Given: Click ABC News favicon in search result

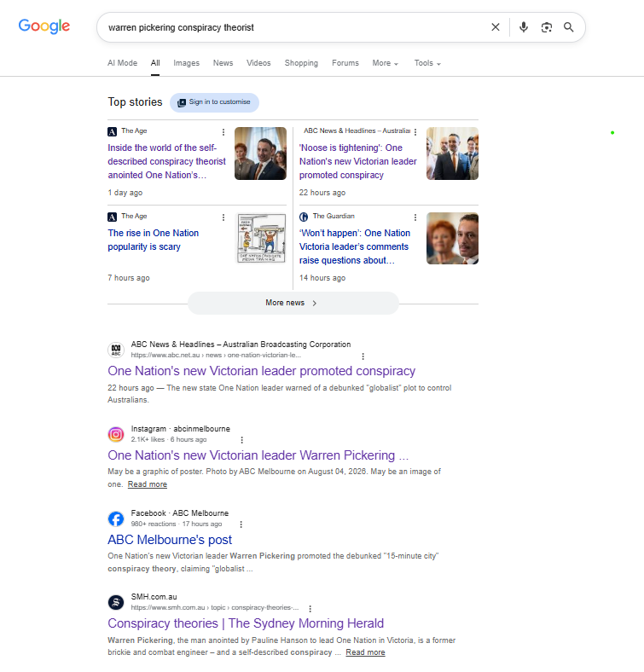Looking at the screenshot, I should tap(116, 350).
